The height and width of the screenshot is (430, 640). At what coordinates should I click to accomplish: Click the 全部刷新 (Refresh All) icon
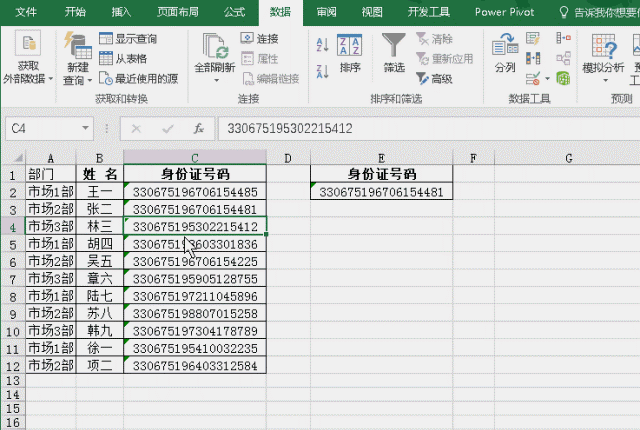tap(214, 46)
